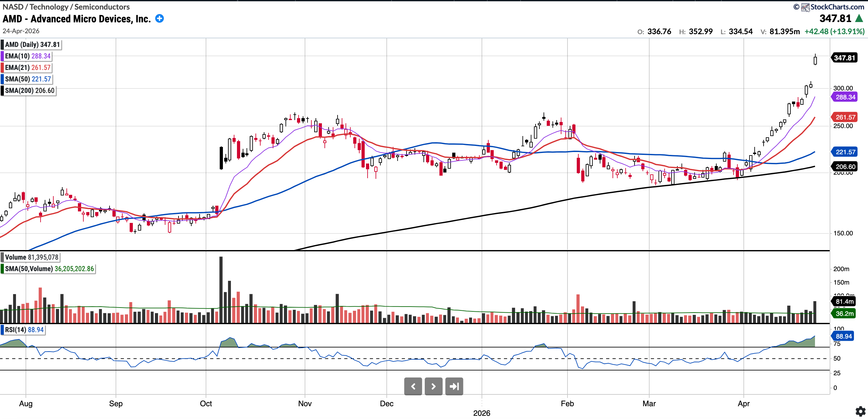The height and width of the screenshot is (419, 868).
Task: Click the green up-arrow price indicator
Action: coord(859,18)
